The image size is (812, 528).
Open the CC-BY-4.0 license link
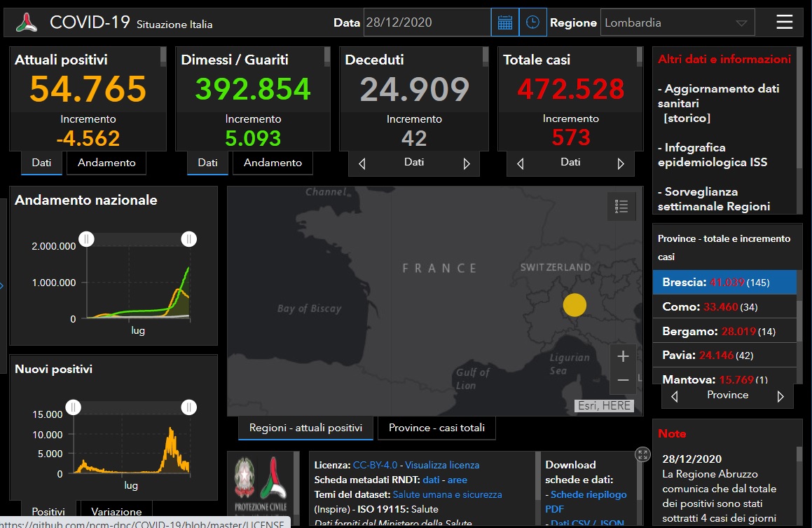(x=375, y=465)
